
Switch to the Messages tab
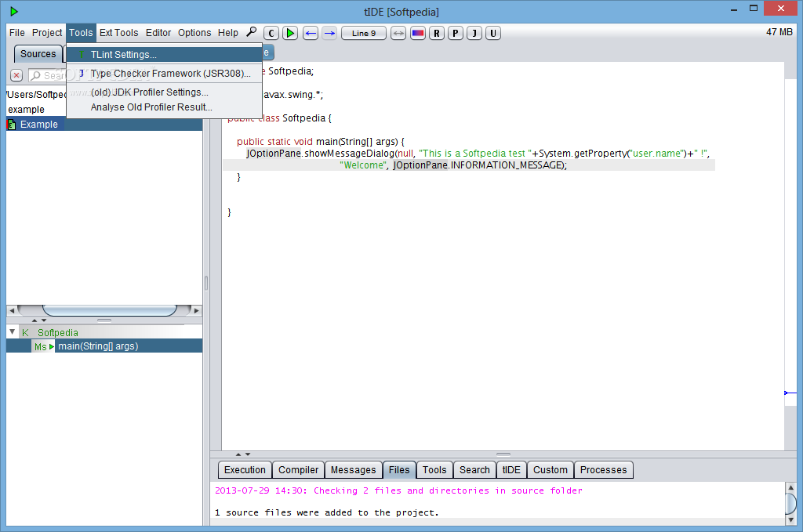tap(353, 469)
